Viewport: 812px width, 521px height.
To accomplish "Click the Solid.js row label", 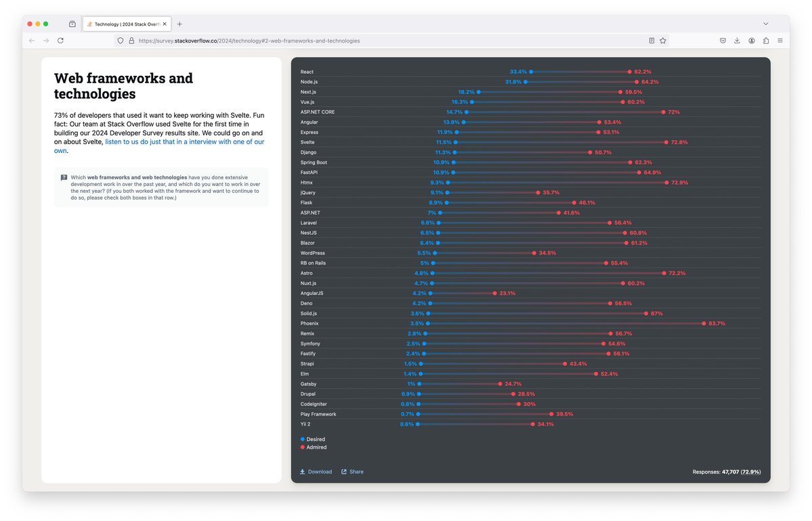I will 309,313.
